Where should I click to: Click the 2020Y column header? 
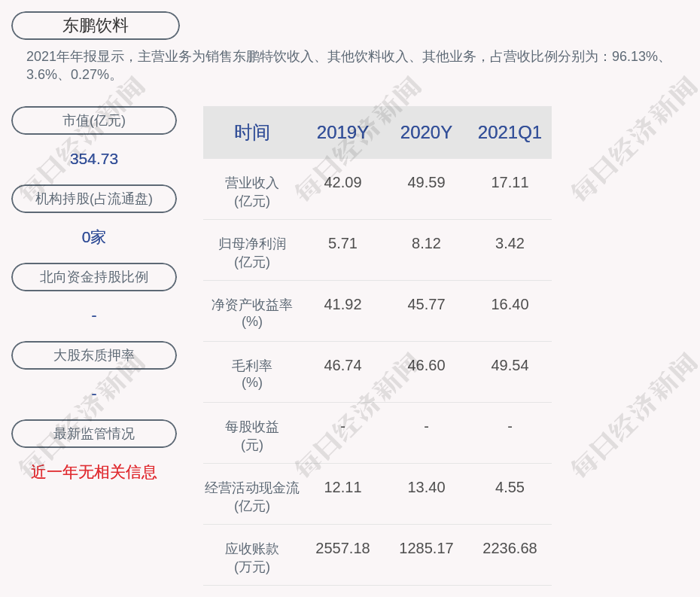(x=426, y=132)
